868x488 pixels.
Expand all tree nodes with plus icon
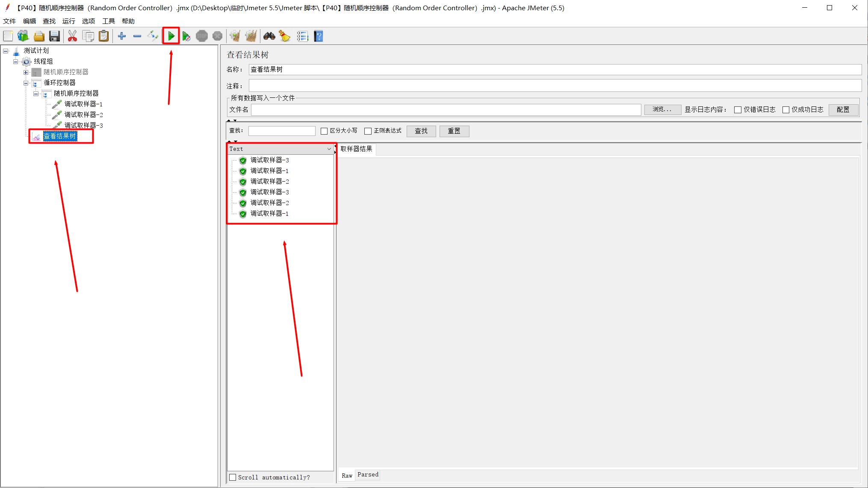coord(122,36)
